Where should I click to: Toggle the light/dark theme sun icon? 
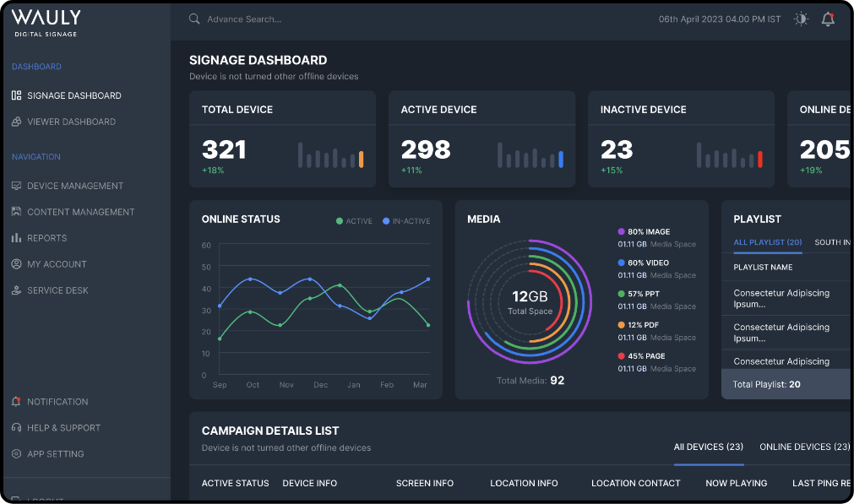(x=801, y=19)
